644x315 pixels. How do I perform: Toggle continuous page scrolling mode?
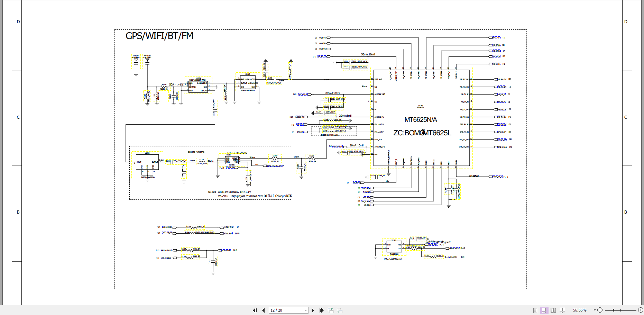[544, 310]
